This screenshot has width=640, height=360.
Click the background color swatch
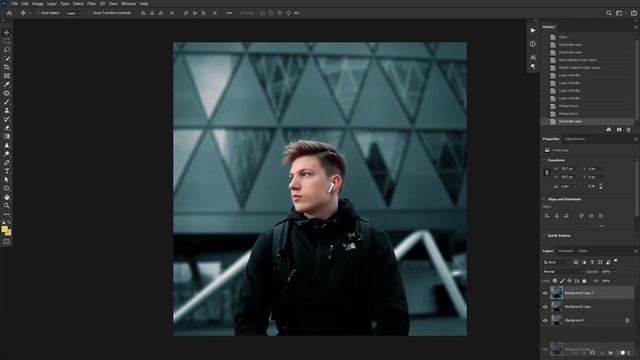tap(9, 233)
